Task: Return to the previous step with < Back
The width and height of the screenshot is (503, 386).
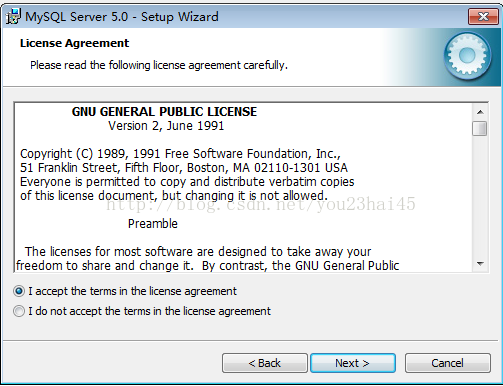Action: point(265,363)
